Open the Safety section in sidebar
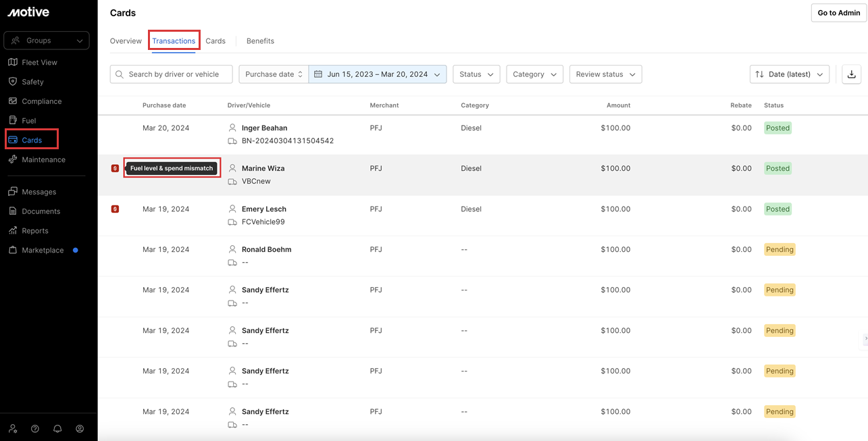The height and width of the screenshot is (441, 868). [x=32, y=82]
